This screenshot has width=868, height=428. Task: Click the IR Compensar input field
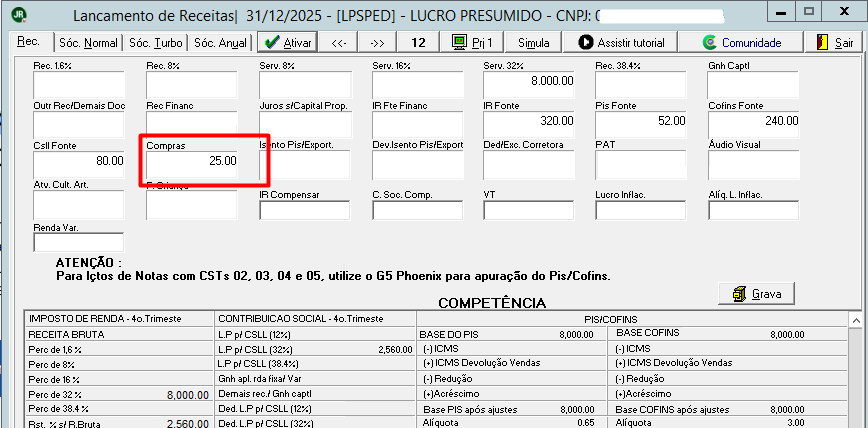pyautogui.click(x=305, y=210)
